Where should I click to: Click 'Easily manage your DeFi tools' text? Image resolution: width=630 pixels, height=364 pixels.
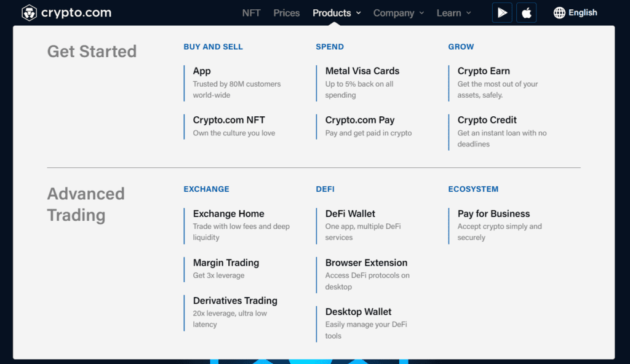coord(366,330)
